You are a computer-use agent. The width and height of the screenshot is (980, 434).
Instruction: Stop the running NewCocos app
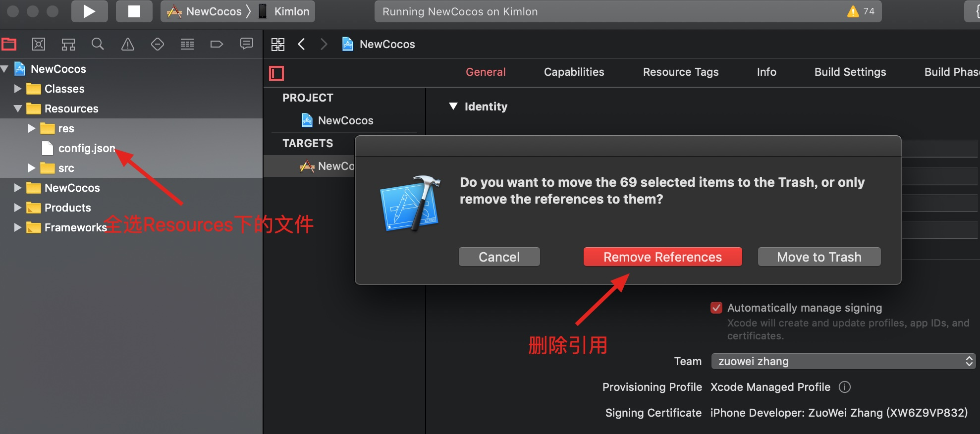tap(134, 11)
